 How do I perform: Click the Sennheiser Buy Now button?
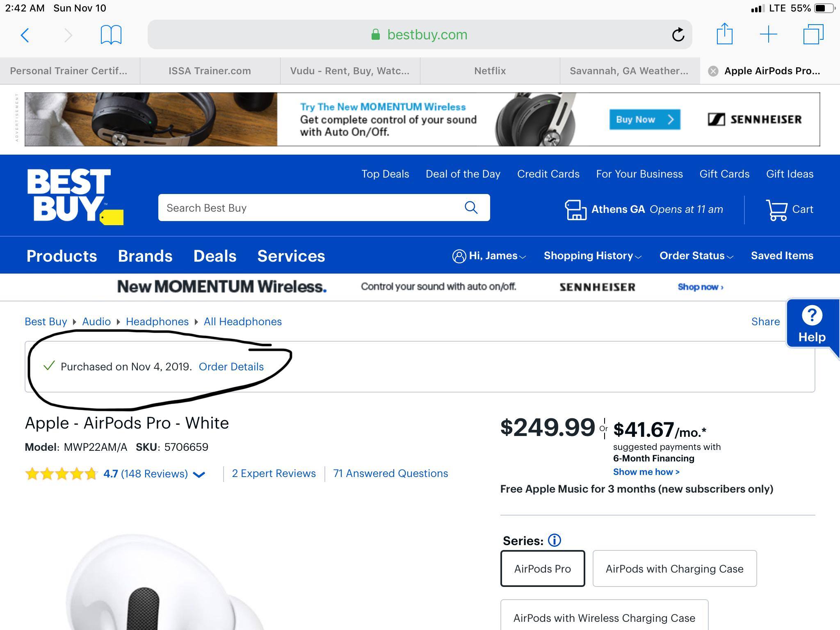point(644,119)
